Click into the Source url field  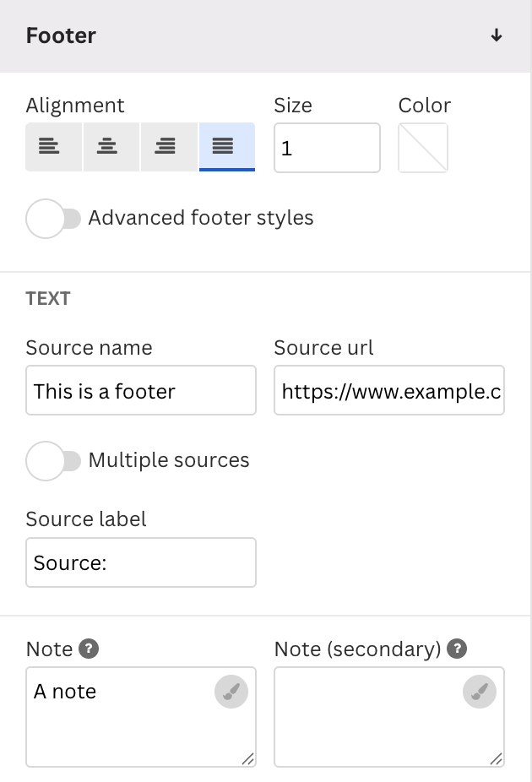coord(389,391)
